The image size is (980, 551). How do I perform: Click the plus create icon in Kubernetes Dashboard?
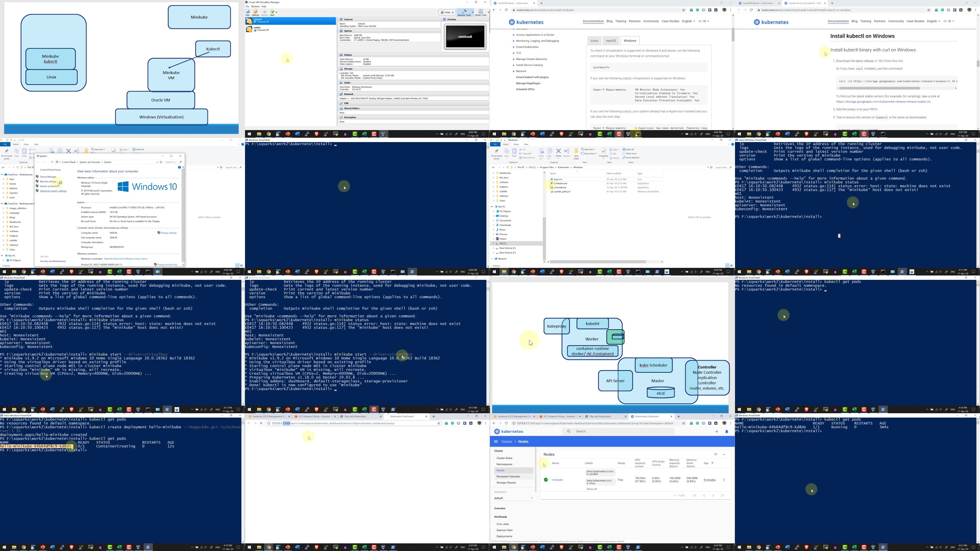[717, 432]
